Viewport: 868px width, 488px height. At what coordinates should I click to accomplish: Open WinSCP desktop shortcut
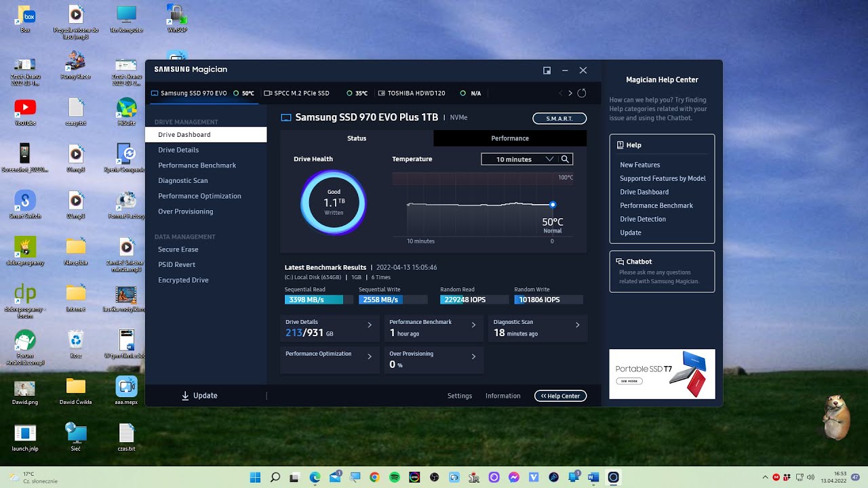coord(176,19)
